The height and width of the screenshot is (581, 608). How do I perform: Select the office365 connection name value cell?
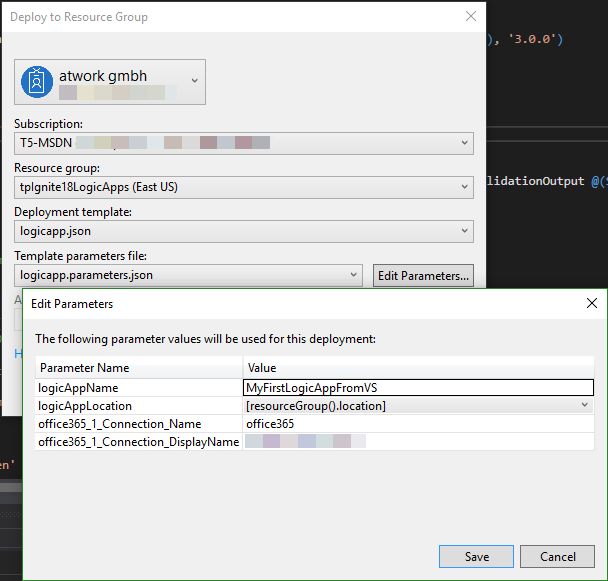[418, 424]
